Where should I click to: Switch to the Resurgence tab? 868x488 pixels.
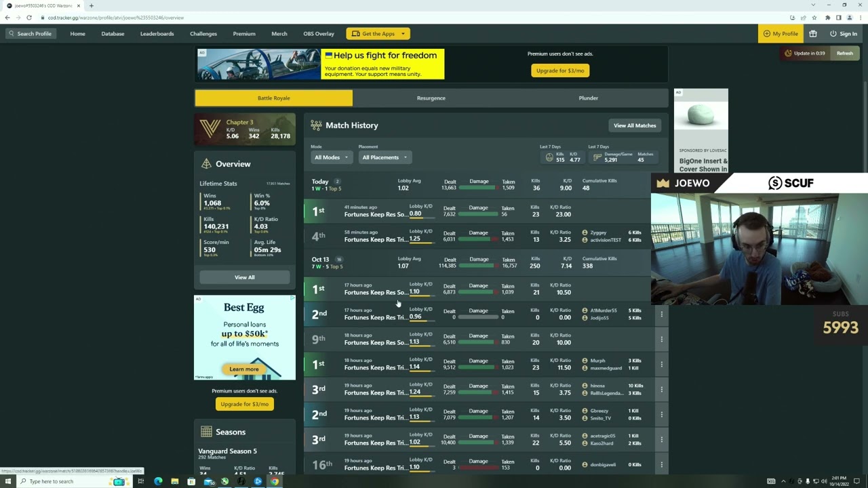tap(431, 98)
